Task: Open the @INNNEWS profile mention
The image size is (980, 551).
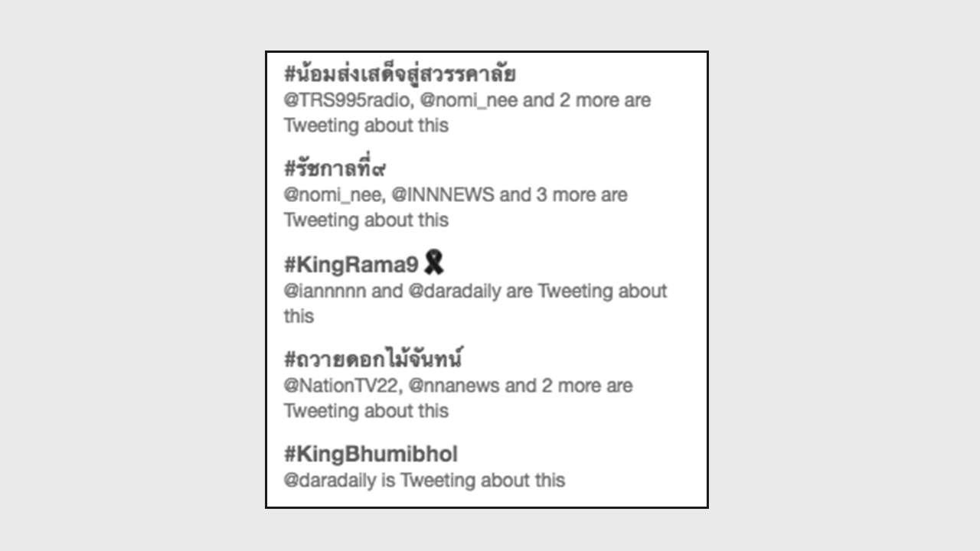Action: pos(443,195)
